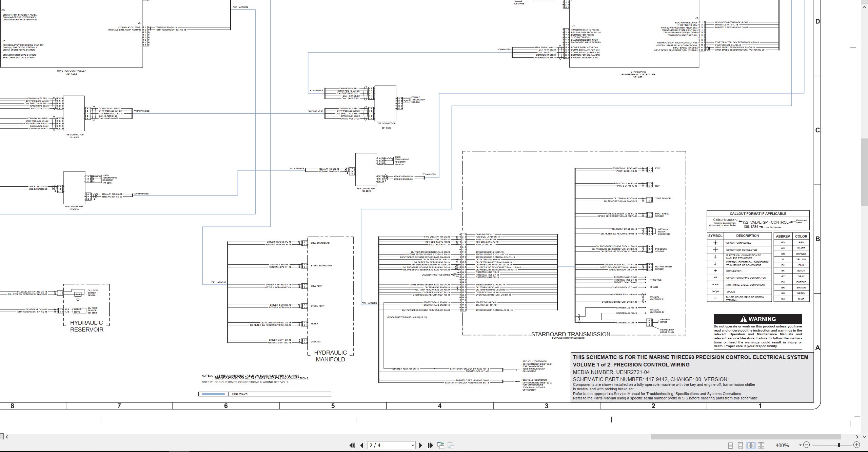Click the COOLING connector label

[316, 342]
